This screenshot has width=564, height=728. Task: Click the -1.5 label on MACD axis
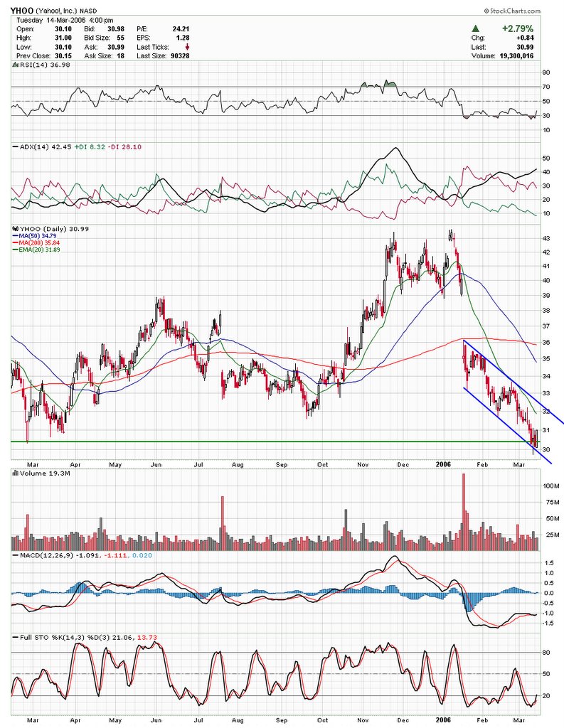point(548,623)
